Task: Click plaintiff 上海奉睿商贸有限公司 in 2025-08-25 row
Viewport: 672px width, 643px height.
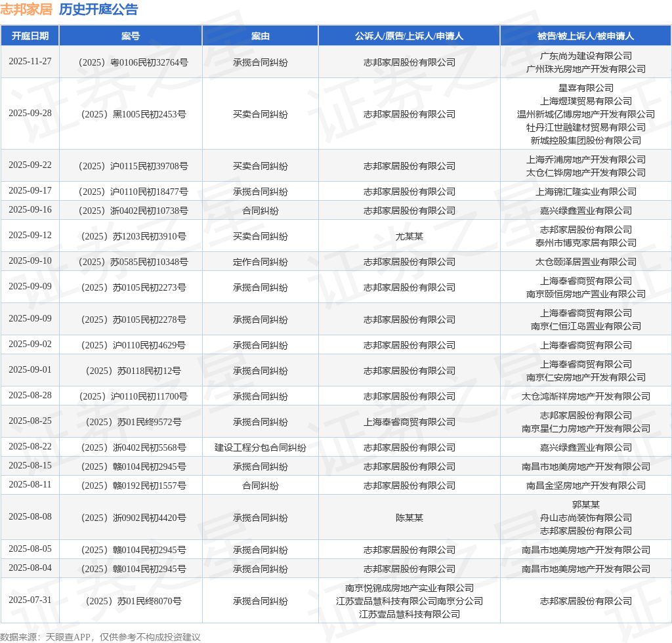Action: tap(409, 422)
